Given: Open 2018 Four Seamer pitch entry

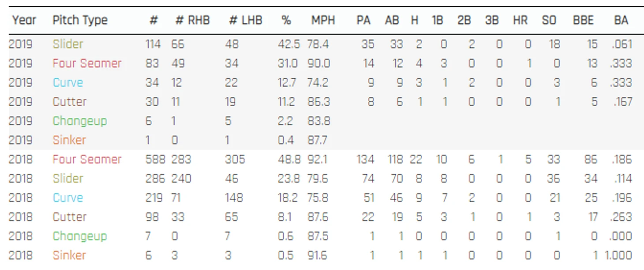Looking at the screenshot, I should (87, 159).
